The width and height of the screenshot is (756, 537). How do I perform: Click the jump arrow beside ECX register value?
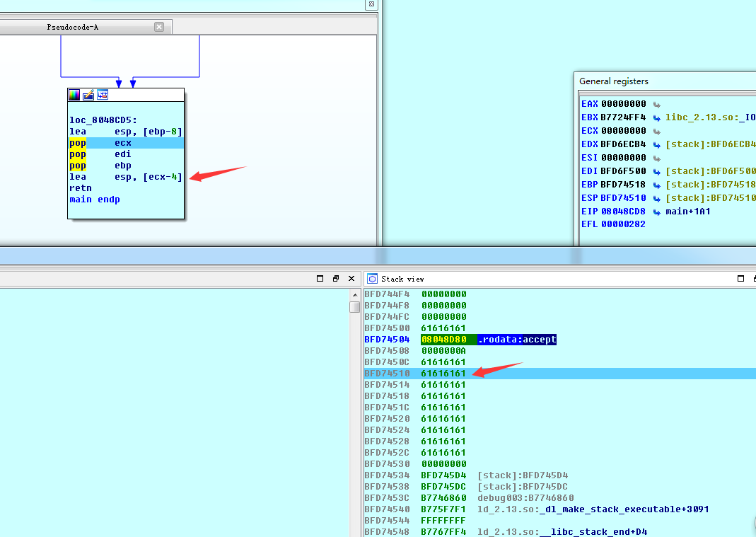click(x=657, y=131)
